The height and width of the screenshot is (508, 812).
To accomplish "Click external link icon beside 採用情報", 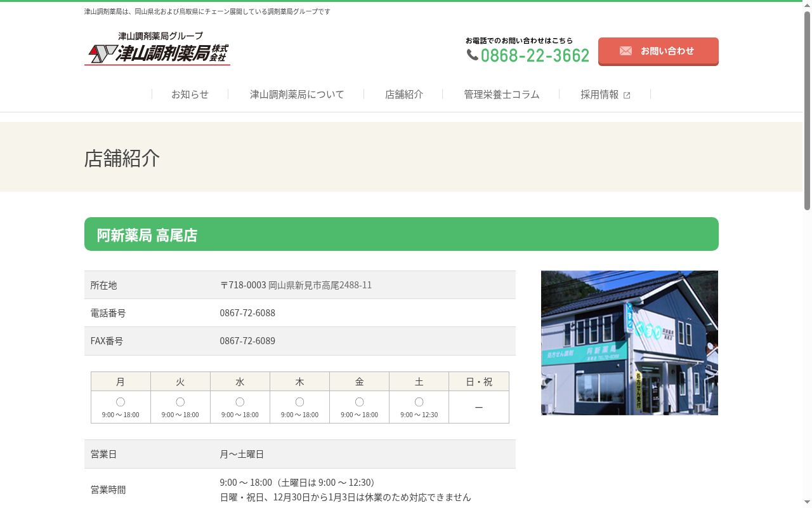I will [x=627, y=95].
